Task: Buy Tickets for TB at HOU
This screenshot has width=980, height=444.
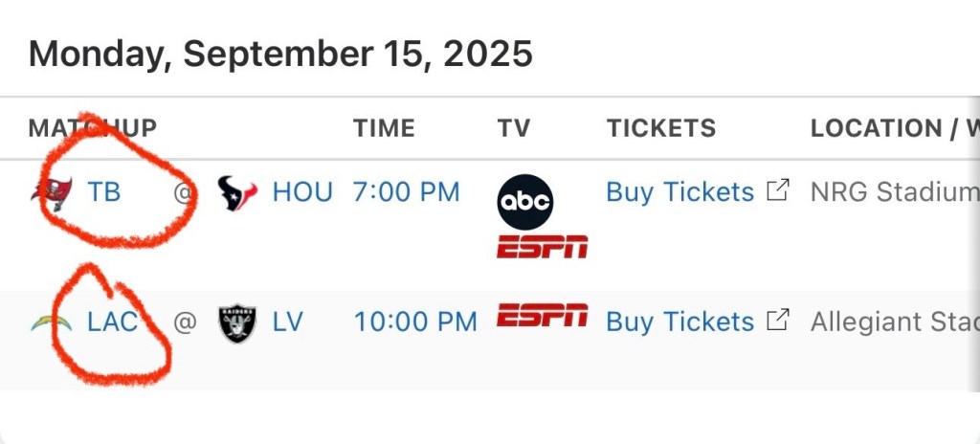Action: (679, 192)
